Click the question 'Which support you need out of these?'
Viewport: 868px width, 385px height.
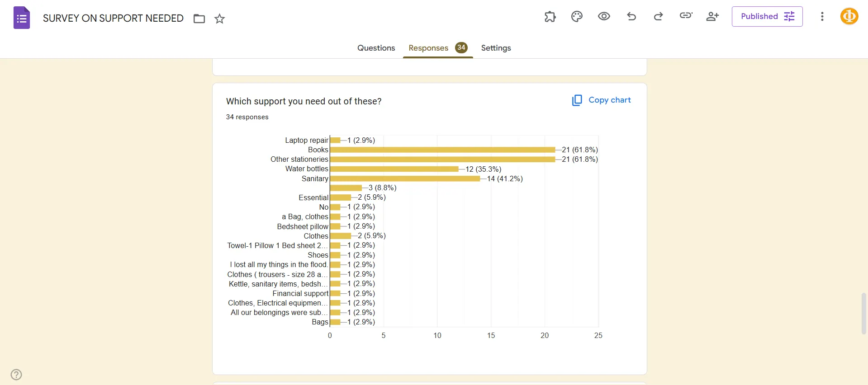coord(304,101)
